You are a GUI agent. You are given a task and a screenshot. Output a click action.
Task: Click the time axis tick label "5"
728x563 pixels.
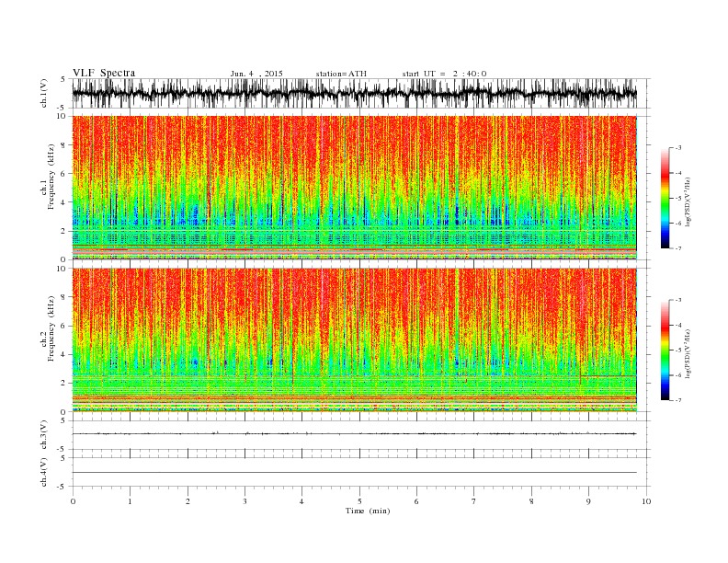pos(359,501)
